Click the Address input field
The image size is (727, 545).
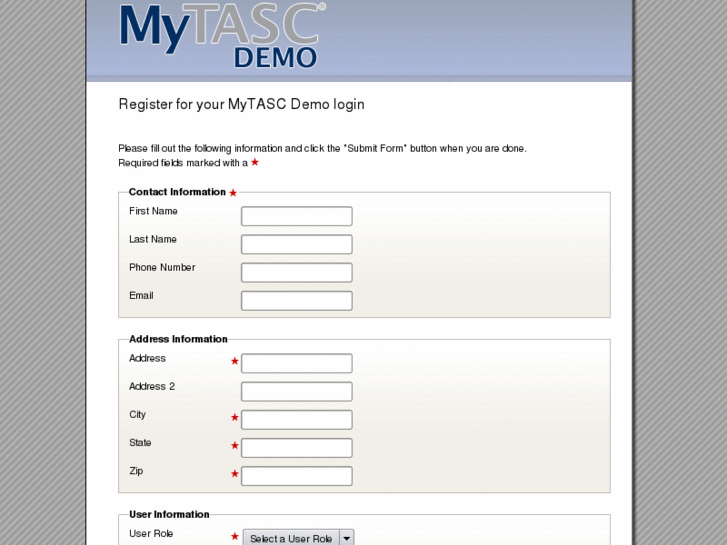(x=297, y=364)
